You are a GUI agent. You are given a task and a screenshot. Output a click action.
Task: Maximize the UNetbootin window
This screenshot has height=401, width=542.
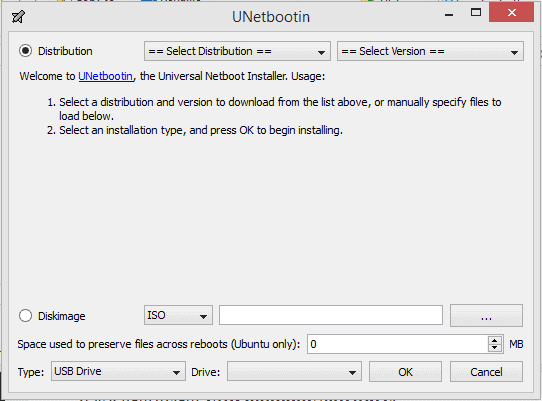[476, 13]
